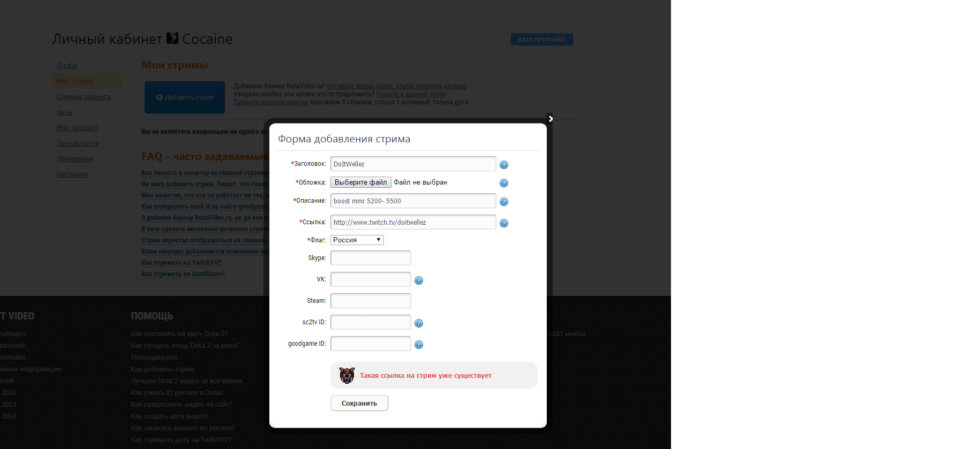Open Мой профайл in the sidebar
This screenshot has height=449, width=980.
[77, 128]
